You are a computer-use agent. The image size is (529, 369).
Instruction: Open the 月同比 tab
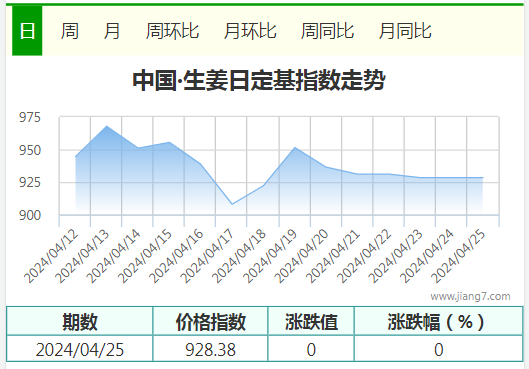tap(405, 31)
